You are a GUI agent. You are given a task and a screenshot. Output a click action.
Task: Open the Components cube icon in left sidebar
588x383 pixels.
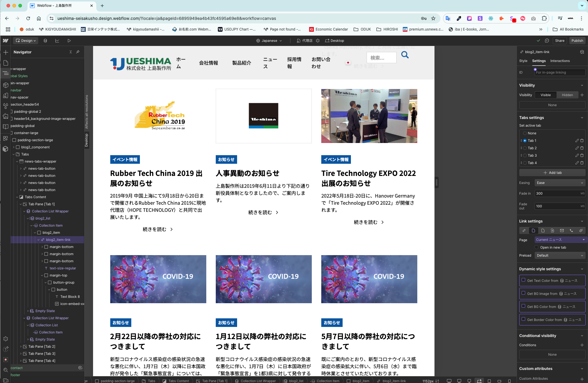pyautogui.click(x=6, y=85)
